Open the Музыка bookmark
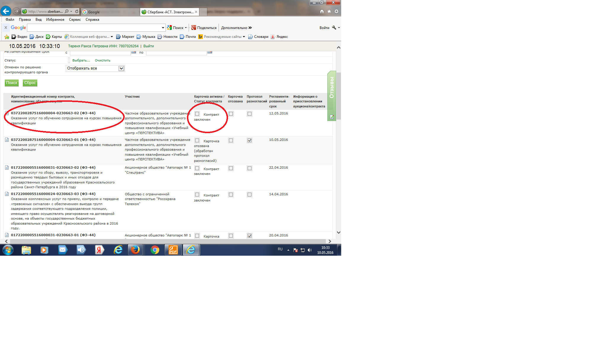Image resolution: width=590 pixels, height=364 pixels. tap(146, 37)
